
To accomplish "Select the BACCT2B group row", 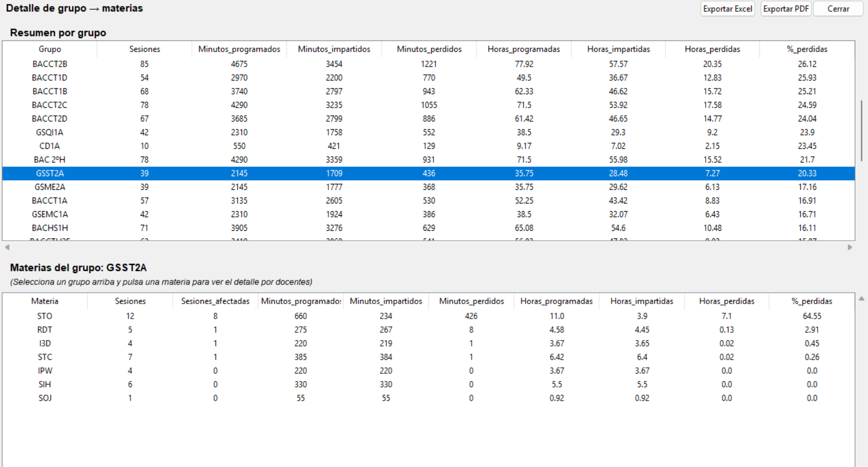I will 50,64.
